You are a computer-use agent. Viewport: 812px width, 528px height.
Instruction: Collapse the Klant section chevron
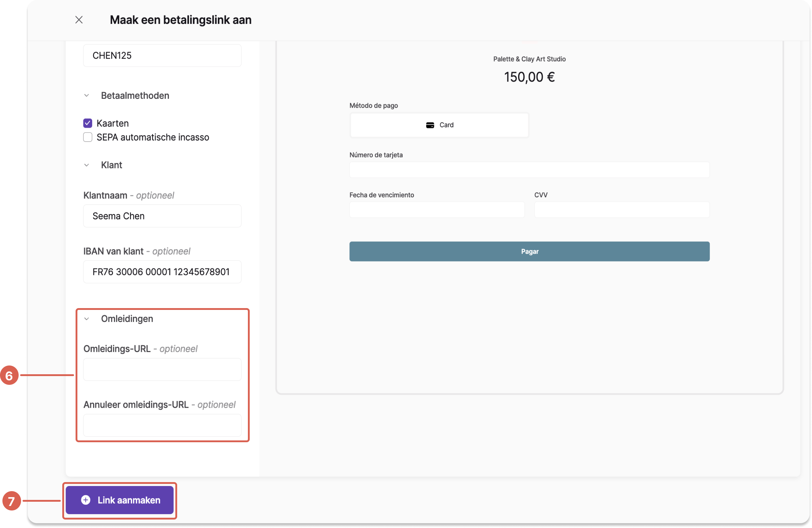tap(87, 165)
